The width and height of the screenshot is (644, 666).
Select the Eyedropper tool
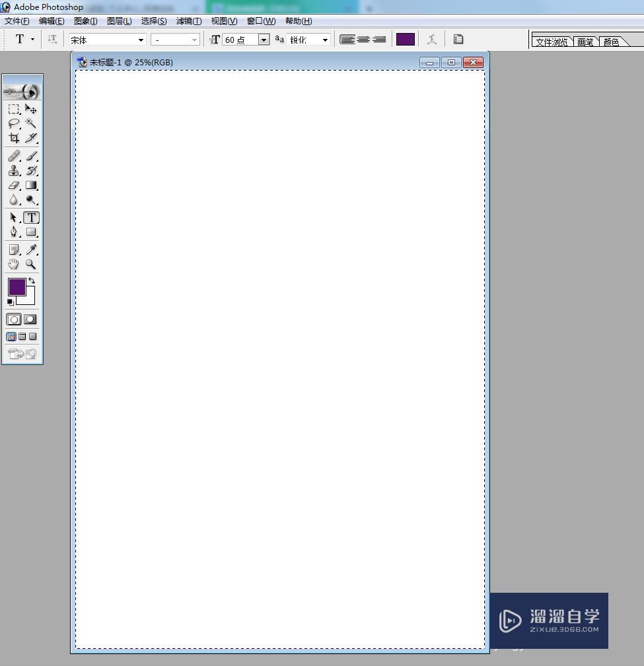click(x=30, y=250)
